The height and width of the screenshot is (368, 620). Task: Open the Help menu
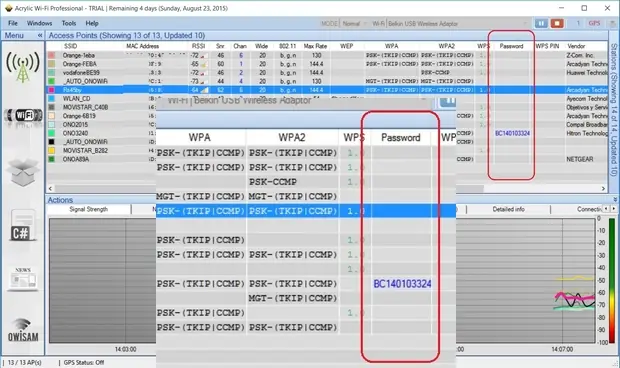coord(92,23)
